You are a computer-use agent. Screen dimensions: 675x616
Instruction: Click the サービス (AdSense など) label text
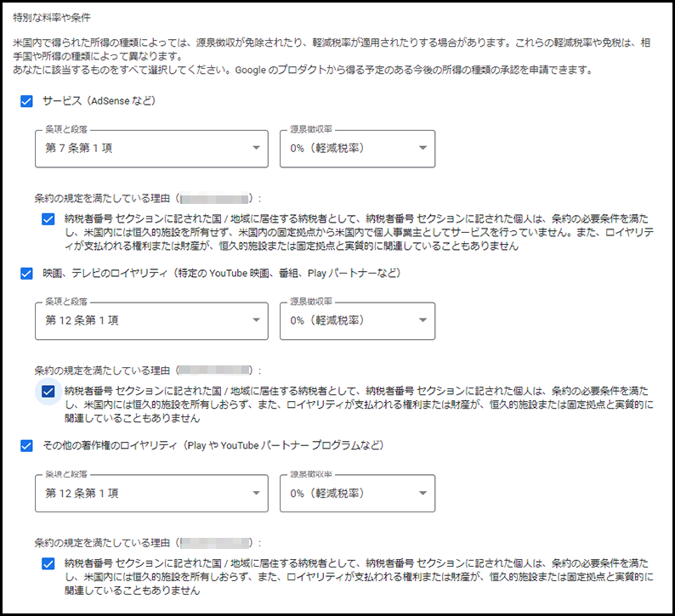pos(99,101)
